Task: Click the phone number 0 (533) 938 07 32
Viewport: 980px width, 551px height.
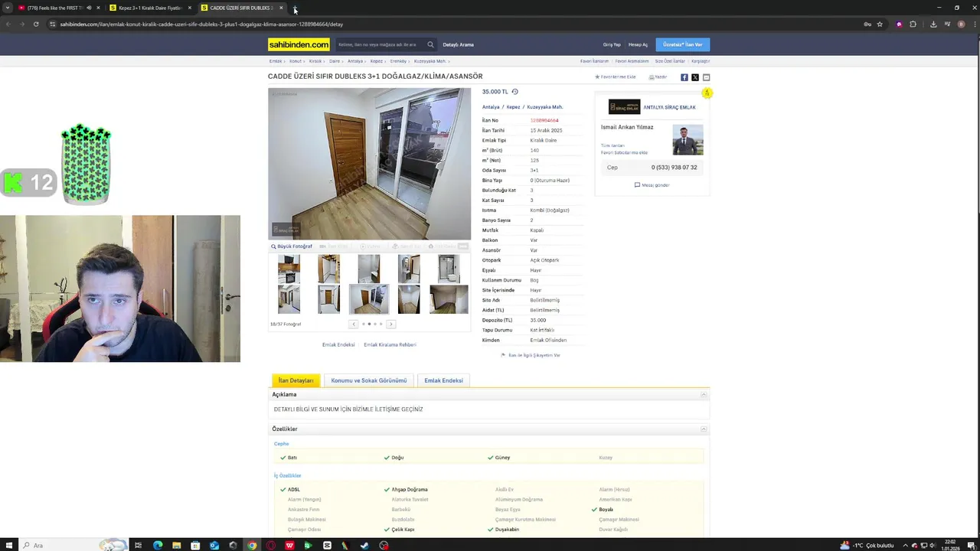Action: [x=674, y=168]
